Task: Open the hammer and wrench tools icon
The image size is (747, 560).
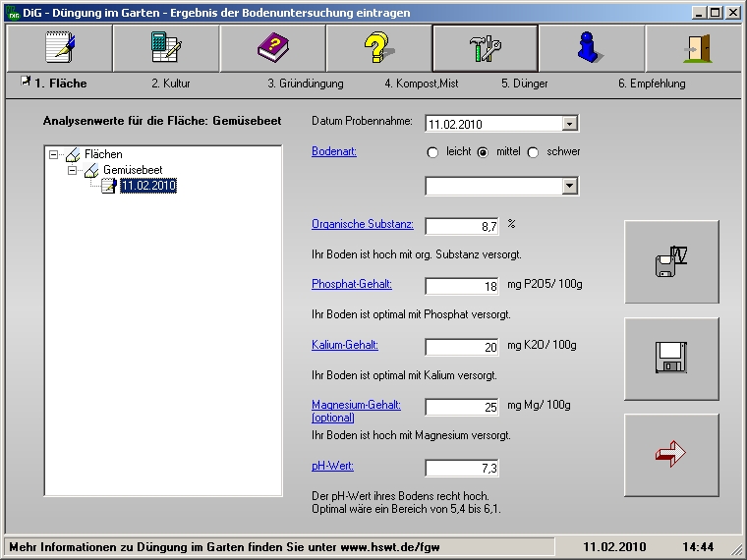Action: coord(485,48)
